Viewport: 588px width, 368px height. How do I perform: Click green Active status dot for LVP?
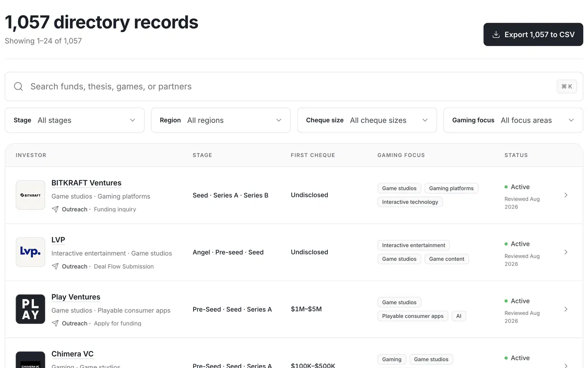(506, 244)
